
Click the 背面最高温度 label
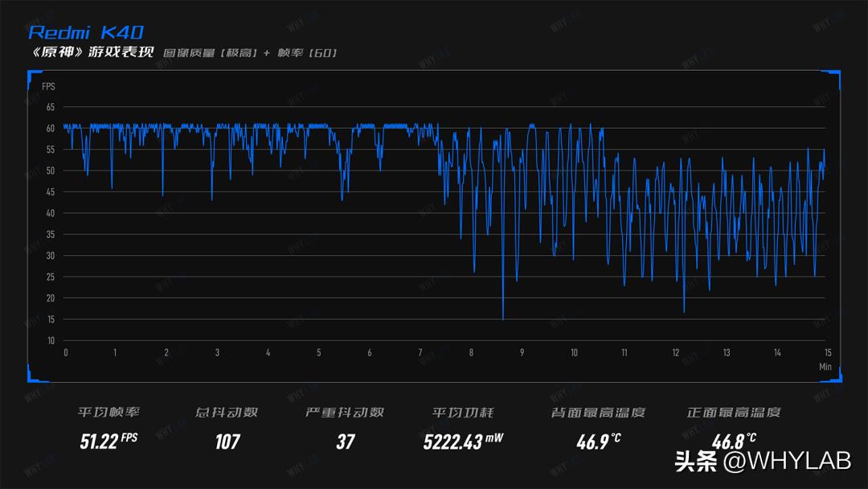(598, 412)
